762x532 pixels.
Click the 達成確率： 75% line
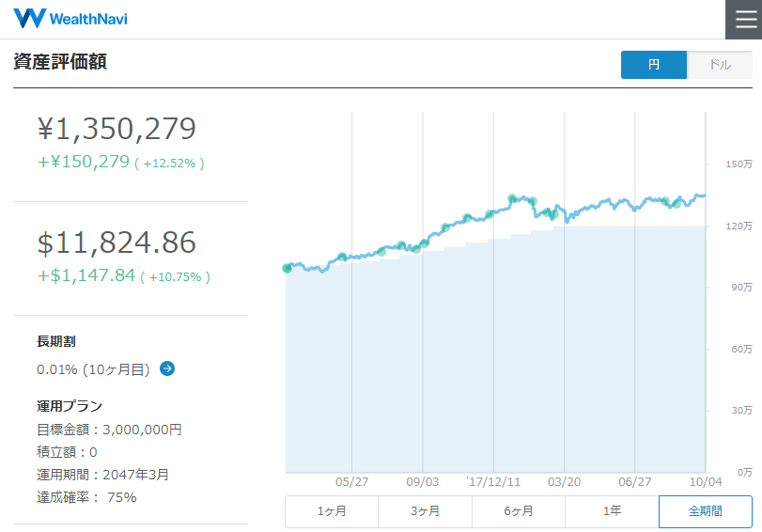[x=86, y=497]
